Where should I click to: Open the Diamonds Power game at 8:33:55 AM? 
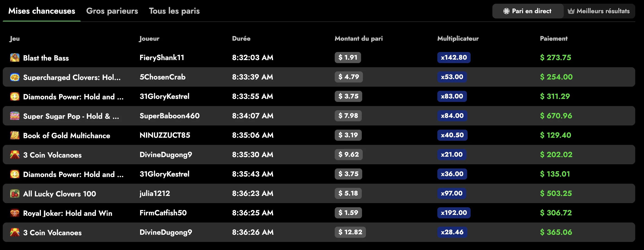click(73, 97)
